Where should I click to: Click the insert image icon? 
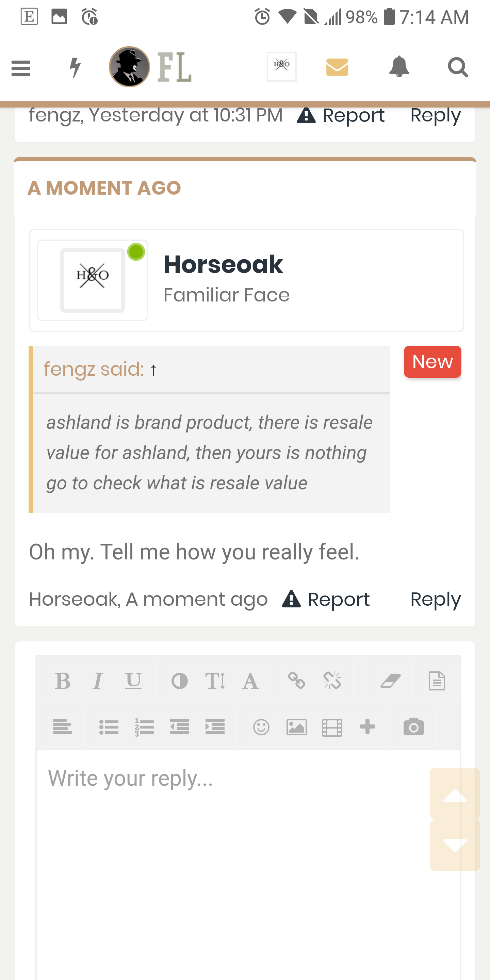pos(297,727)
